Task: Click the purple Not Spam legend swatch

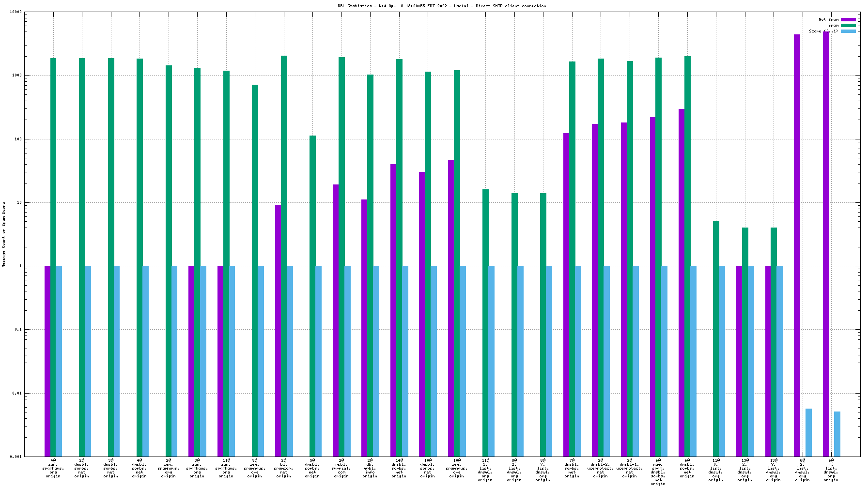Action: point(848,20)
